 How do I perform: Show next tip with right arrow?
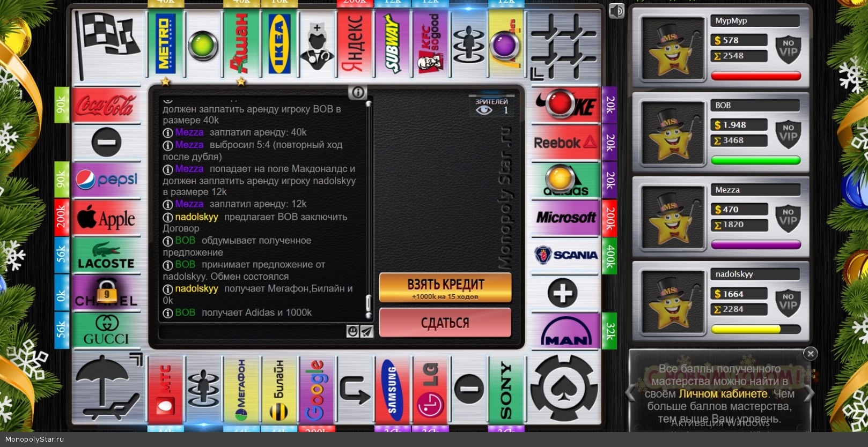810,394
